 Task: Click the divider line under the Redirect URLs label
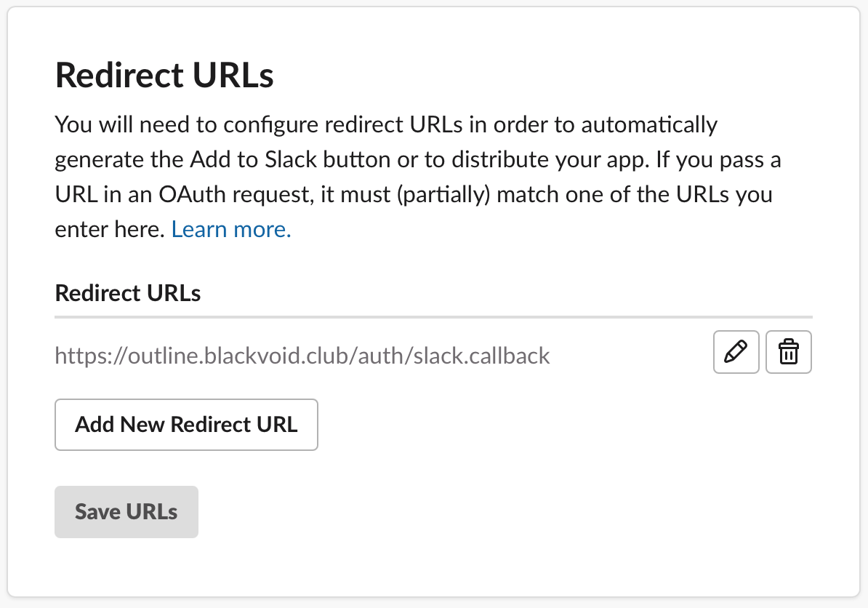pos(433,317)
